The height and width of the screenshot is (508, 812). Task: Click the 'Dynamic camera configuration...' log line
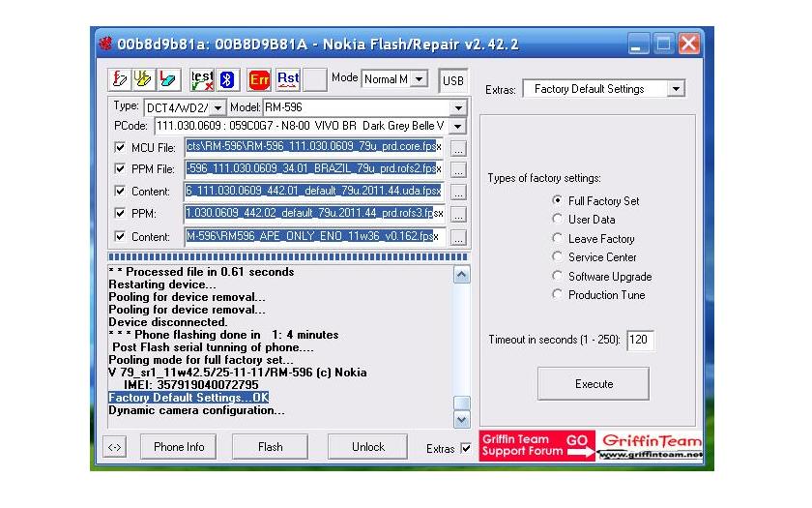click(x=196, y=410)
